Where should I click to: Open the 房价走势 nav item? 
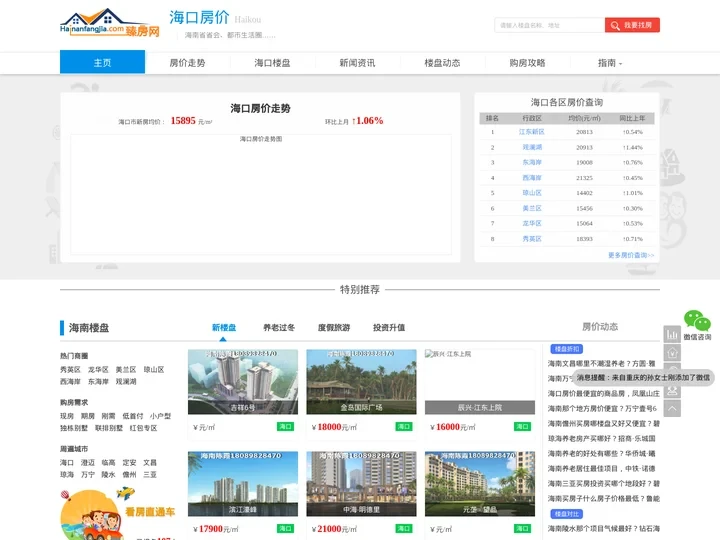tap(187, 63)
